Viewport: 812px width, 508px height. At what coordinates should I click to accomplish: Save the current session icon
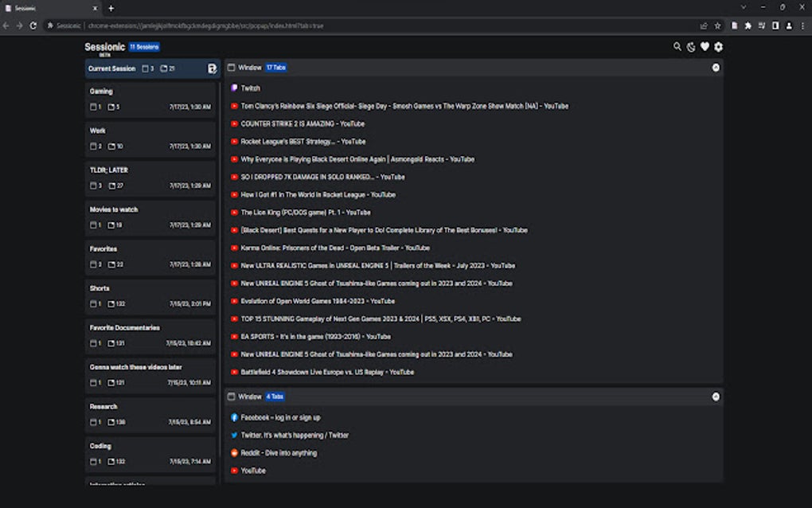pyautogui.click(x=212, y=68)
